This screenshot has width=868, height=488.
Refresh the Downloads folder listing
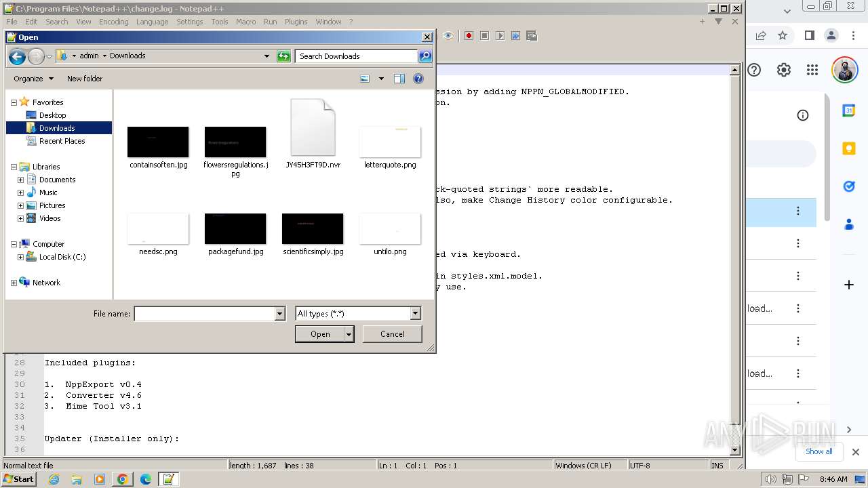tap(283, 56)
